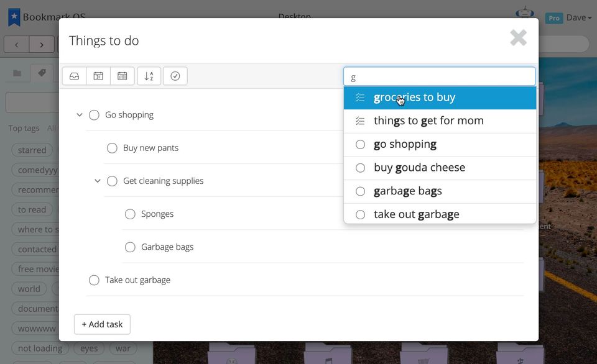Click the 'Top tags' label
This screenshot has height=364, width=597.
tap(24, 128)
